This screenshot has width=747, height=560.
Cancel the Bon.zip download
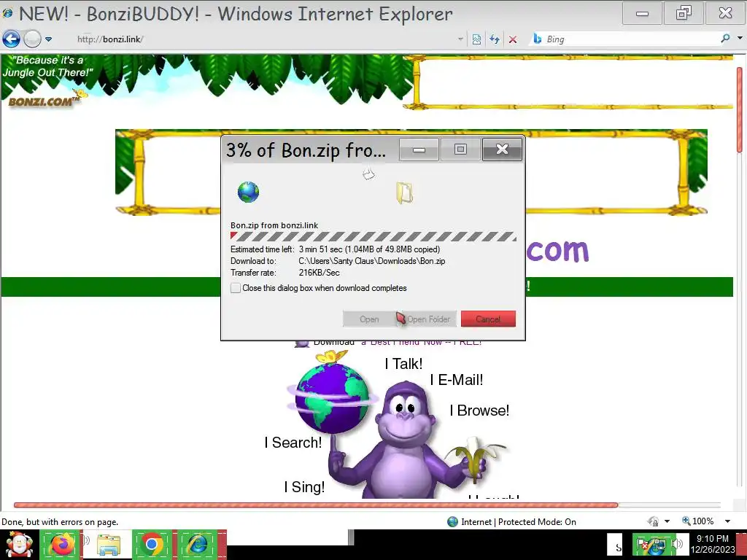[488, 319]
